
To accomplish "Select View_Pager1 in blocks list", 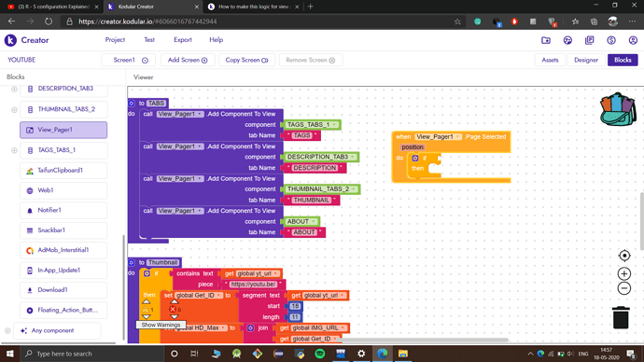I will click(x=63, y=130).
